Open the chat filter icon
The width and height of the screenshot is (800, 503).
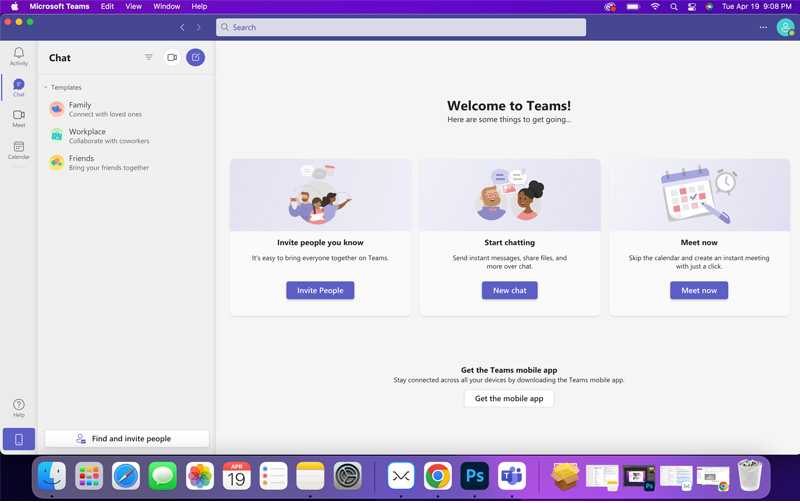(148, 57)
